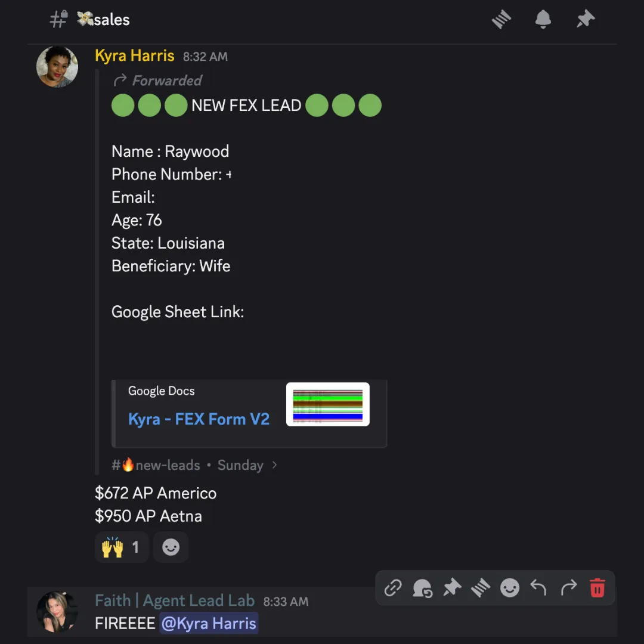Toggle the raised hands reaction
Image resolution: width=644 pixels, height=644 pixels.
coord(122,547)
